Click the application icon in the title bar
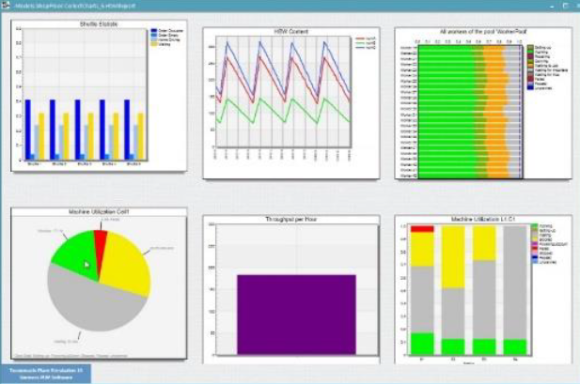The width and height of the screenshot is (580, 384). (x=5, y=5)
